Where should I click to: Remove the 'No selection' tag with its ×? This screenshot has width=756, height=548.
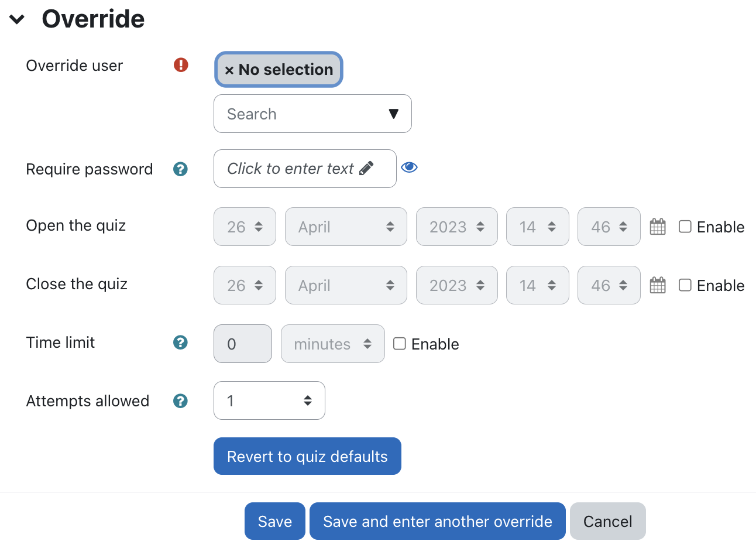coord(229,70)
